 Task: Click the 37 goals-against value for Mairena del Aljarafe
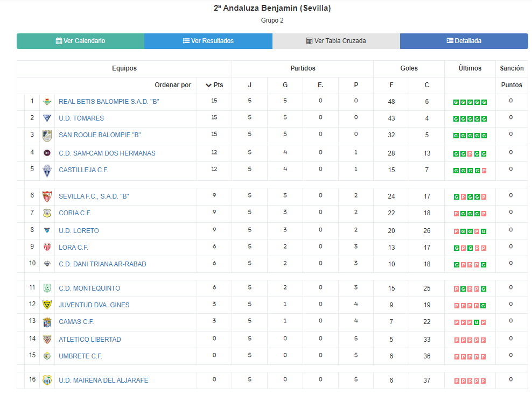tap(427, 380)
